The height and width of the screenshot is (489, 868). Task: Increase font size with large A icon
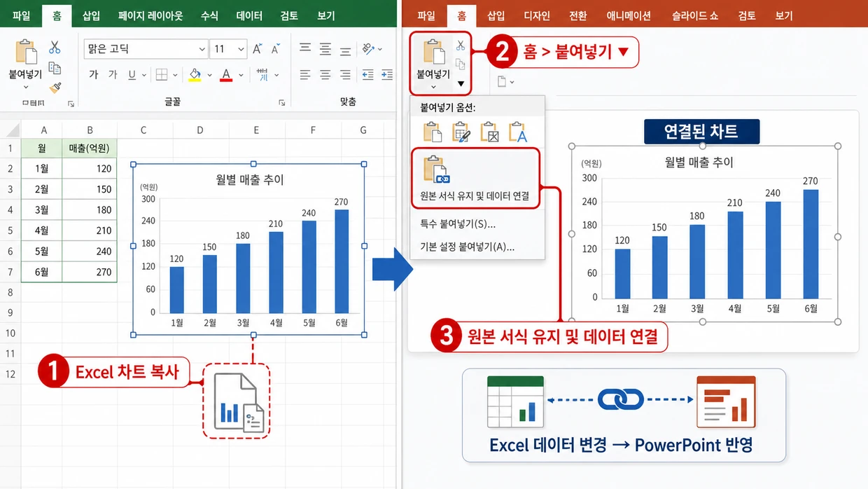(258, 49)
